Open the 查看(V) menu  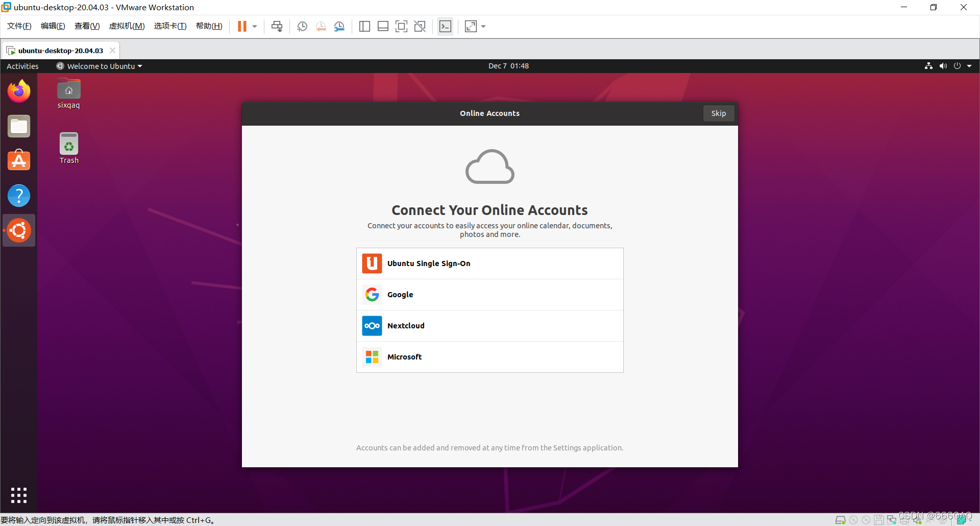[x=87, y=26]
